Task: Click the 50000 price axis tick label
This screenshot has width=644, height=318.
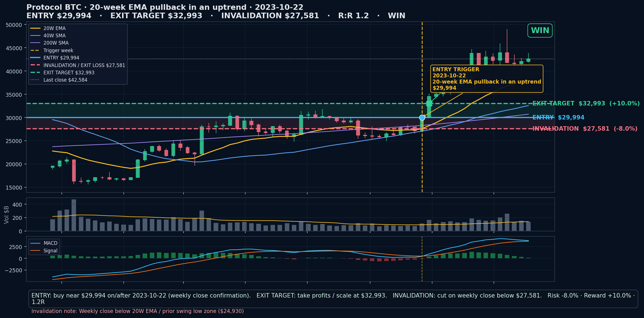Action: [x=14, y=25]
